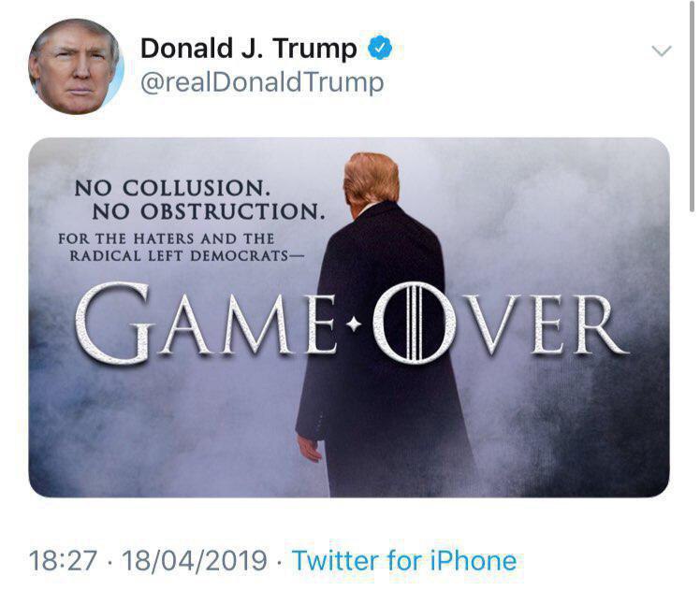Click the RADICAL LEFT DEMOCRATS caption line
700x605 pixels.
click(187, 256)
